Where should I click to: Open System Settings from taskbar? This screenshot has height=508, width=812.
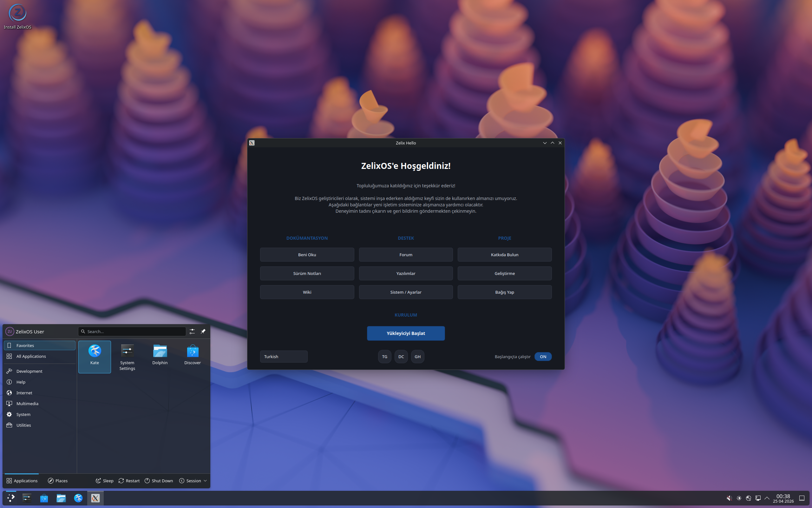click(27, 498)
